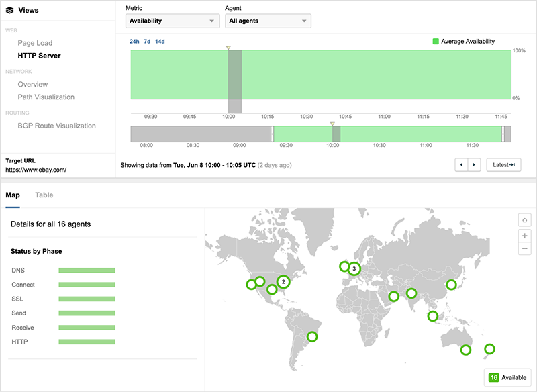The width and height of the screenshot is (537, 392).
Task: Switch to the Table tab
Action: click(x=44, y=195)
